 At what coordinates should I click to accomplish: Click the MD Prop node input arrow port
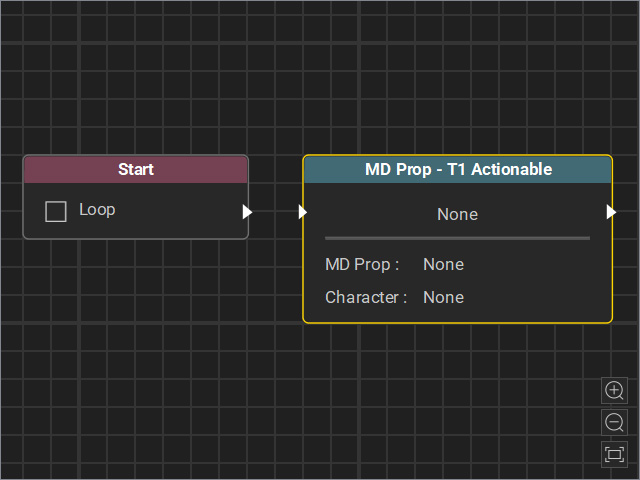[303, 212]
